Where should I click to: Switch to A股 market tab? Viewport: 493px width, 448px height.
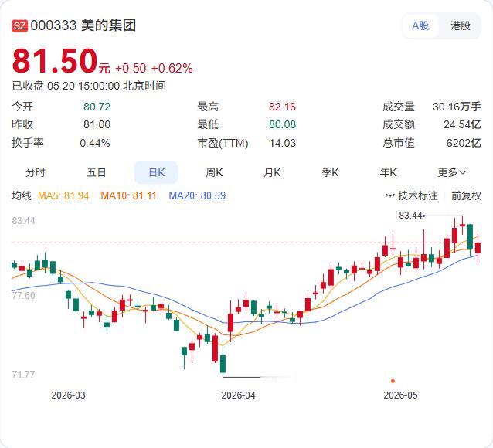[420, 25]
